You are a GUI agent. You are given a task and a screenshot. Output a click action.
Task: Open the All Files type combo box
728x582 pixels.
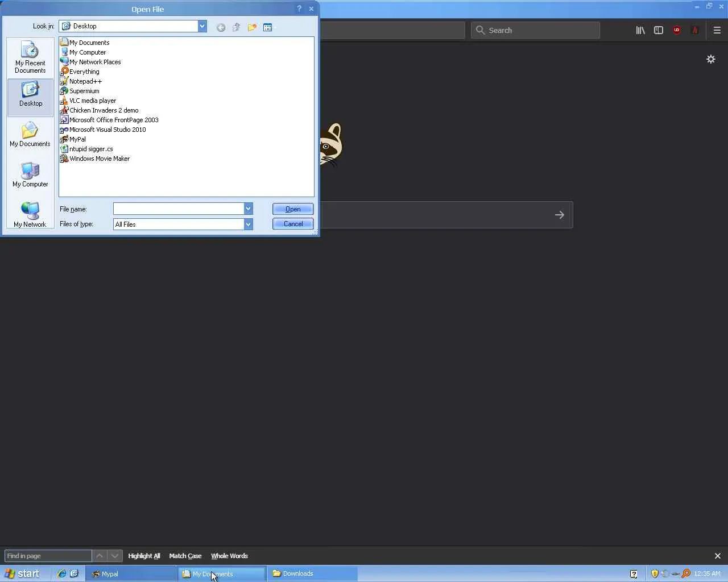[x=183, y=225]
